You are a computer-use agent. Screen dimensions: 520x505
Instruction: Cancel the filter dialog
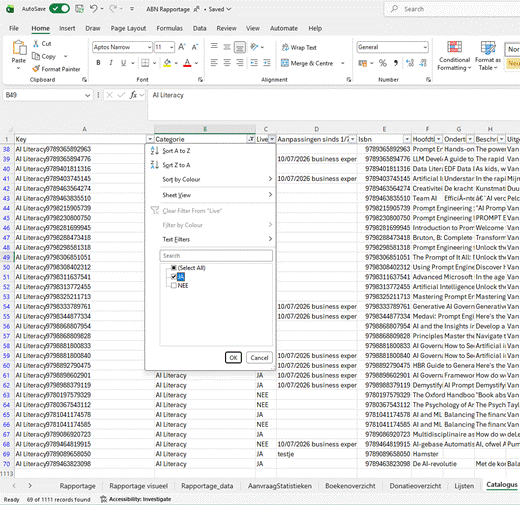259,358
